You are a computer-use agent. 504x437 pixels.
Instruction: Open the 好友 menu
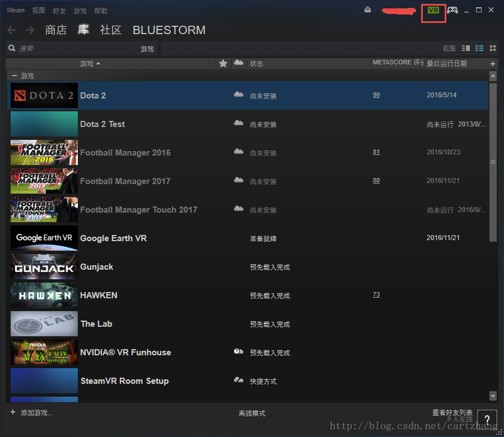[x=59, y=11]
